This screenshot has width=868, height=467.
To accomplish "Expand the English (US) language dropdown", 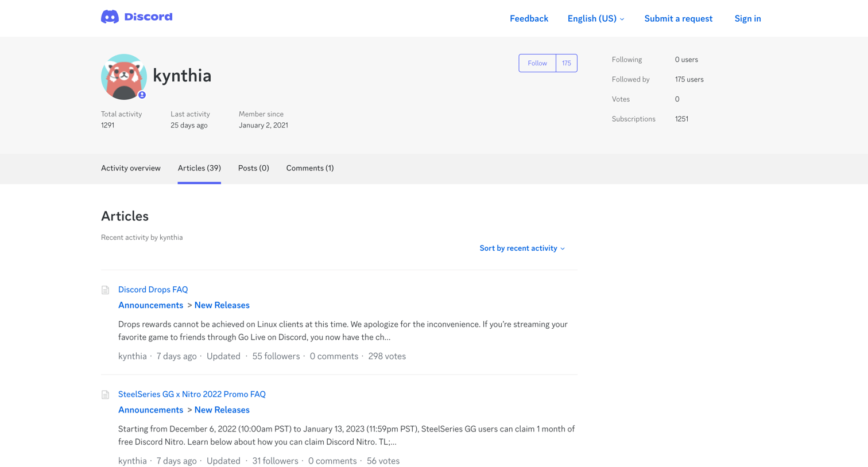I will (596, 18).
